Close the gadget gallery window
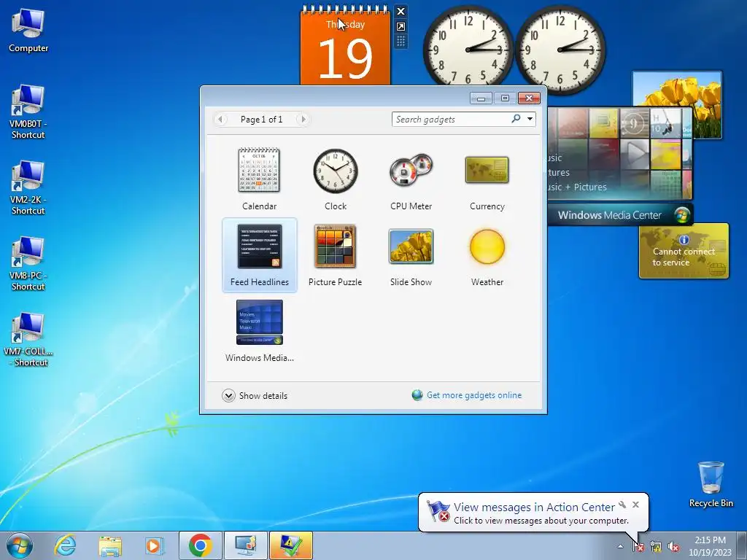747x560 pixels. point(530,98)
